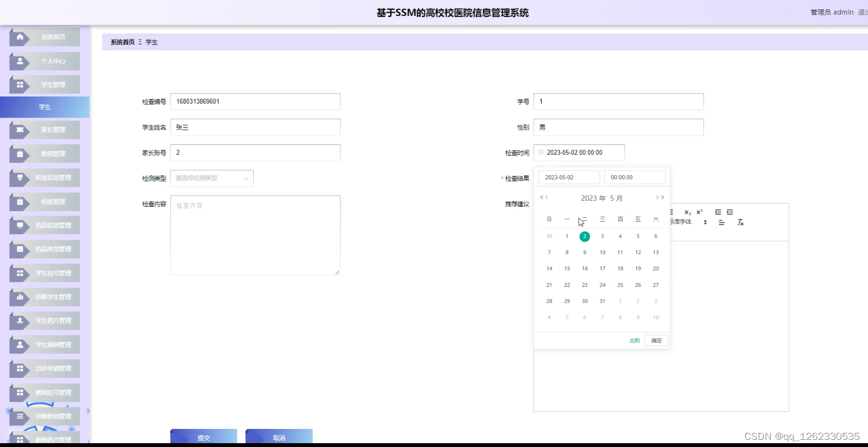
Task: Open the 检测类型 dropdown
Action: (212, 178)
